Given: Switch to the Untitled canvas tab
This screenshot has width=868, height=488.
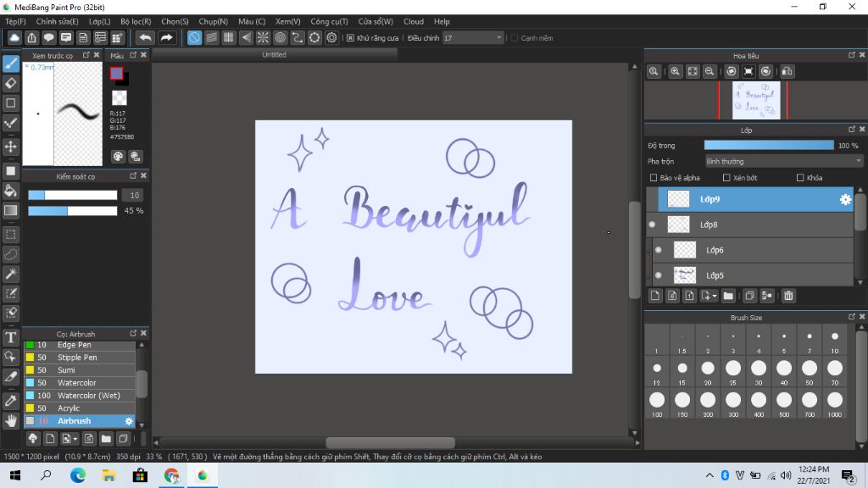Looking at the screenshot, I should coord(275,55).
